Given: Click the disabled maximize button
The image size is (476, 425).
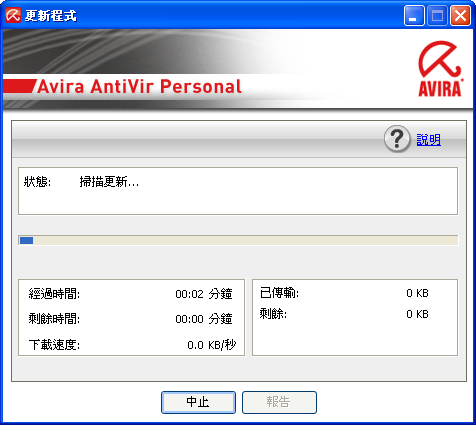Looking at the screenshot, I should [437, 15].
